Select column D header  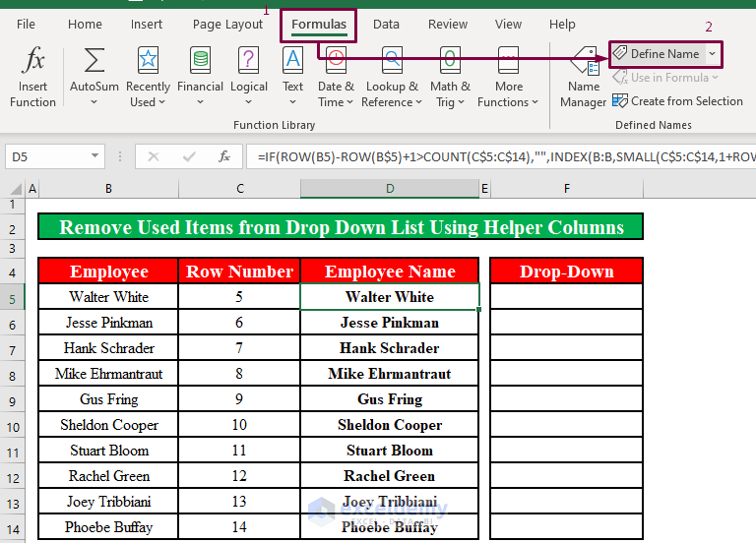point(390,189)
